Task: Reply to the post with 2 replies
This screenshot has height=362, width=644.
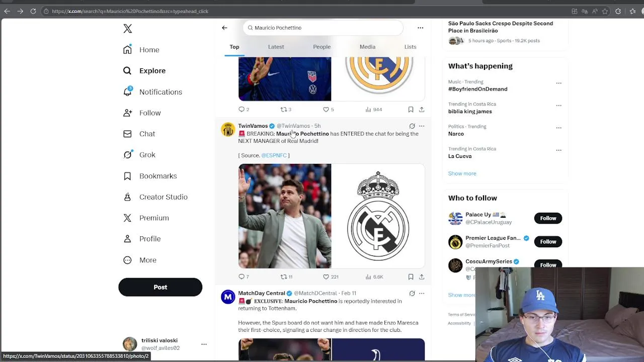Action: pyautogui.click(x=244, y=109)
